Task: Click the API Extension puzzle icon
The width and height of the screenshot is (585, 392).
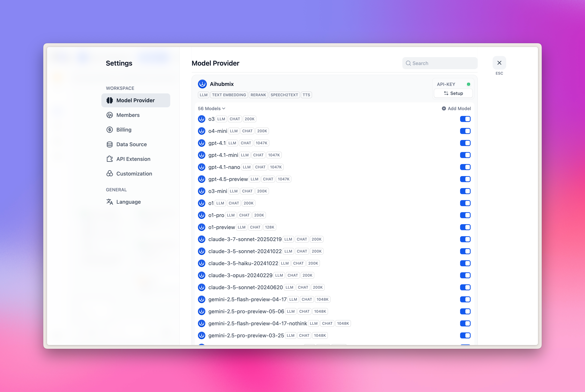Action: (x=110, y=159)
